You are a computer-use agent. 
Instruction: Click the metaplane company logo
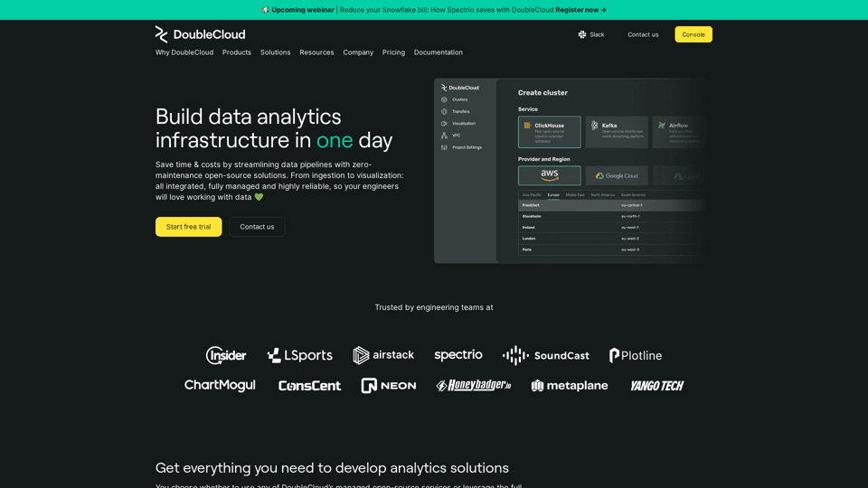click(569, 386)
